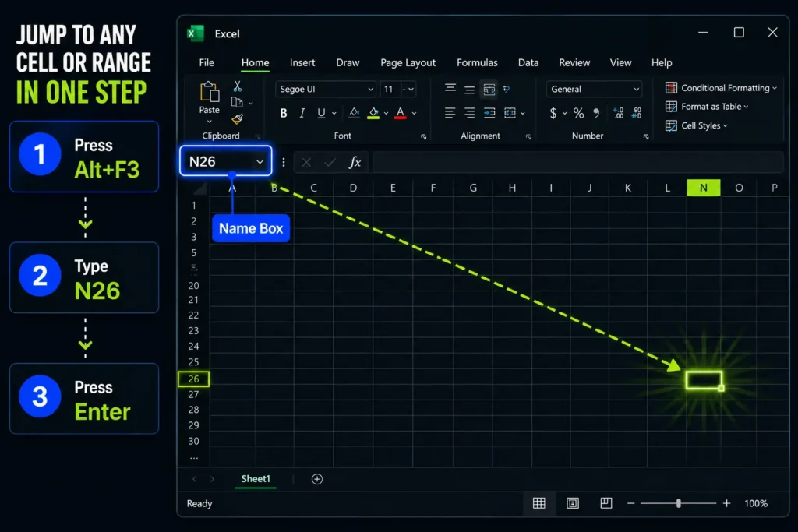
Task: Apply the dollar currency format
Action: click(553, 113)
